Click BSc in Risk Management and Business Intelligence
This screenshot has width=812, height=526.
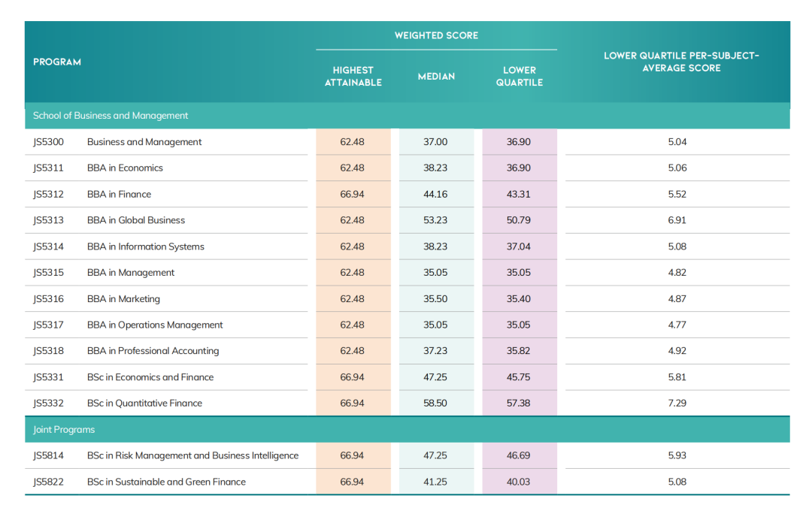[192, 455]
